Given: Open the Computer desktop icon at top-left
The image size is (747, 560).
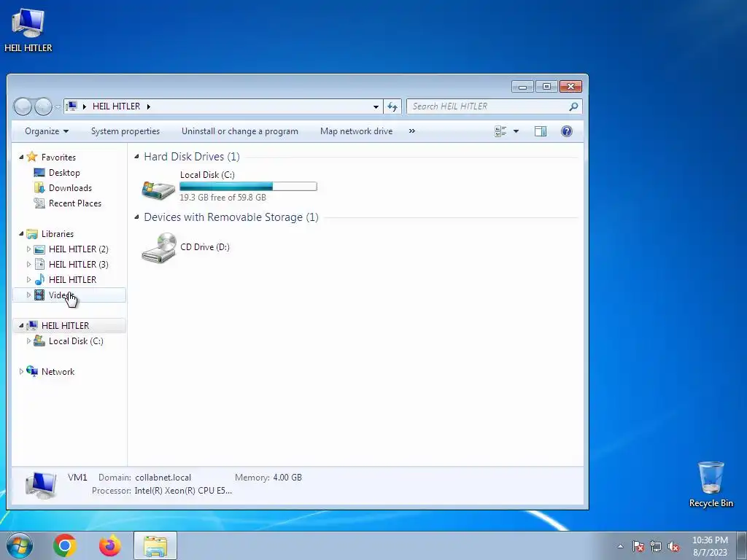Looking at the screenshot, I should 28,30.
